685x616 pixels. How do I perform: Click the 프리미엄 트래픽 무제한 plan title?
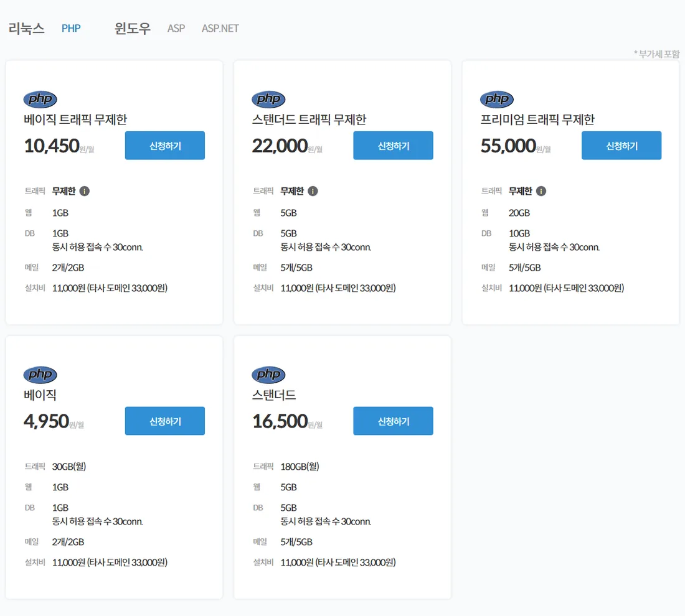[x=537, y=119]
